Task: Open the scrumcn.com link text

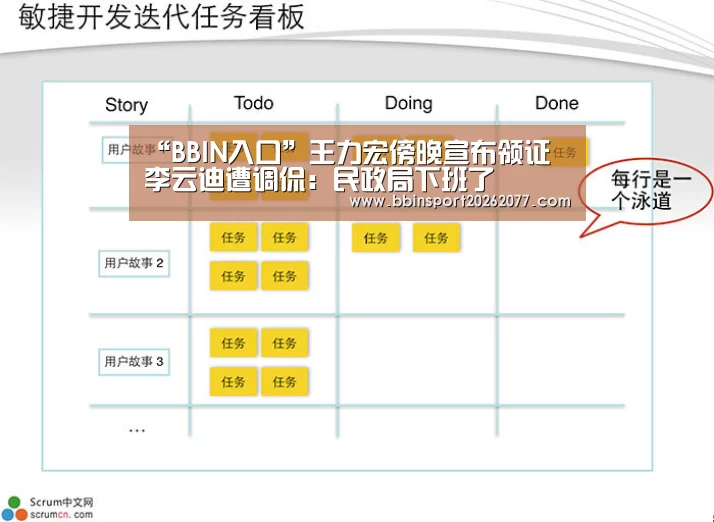Action: (61, 515)
